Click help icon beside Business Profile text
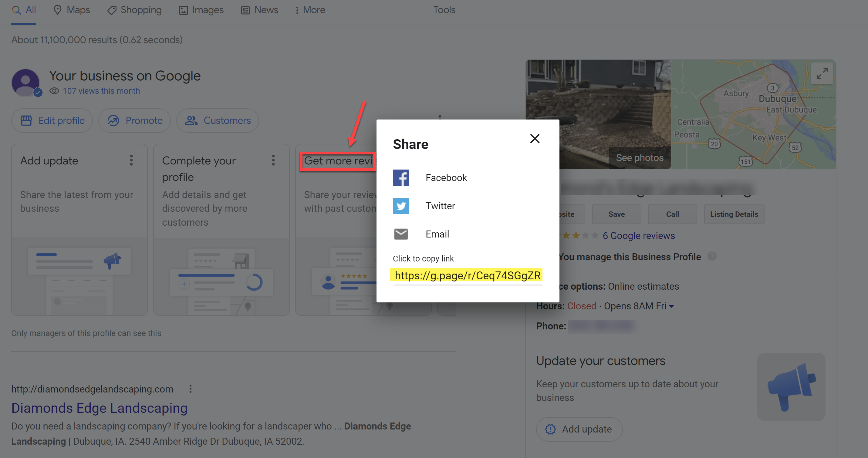The image size is (868, 458). pos(712,257)
